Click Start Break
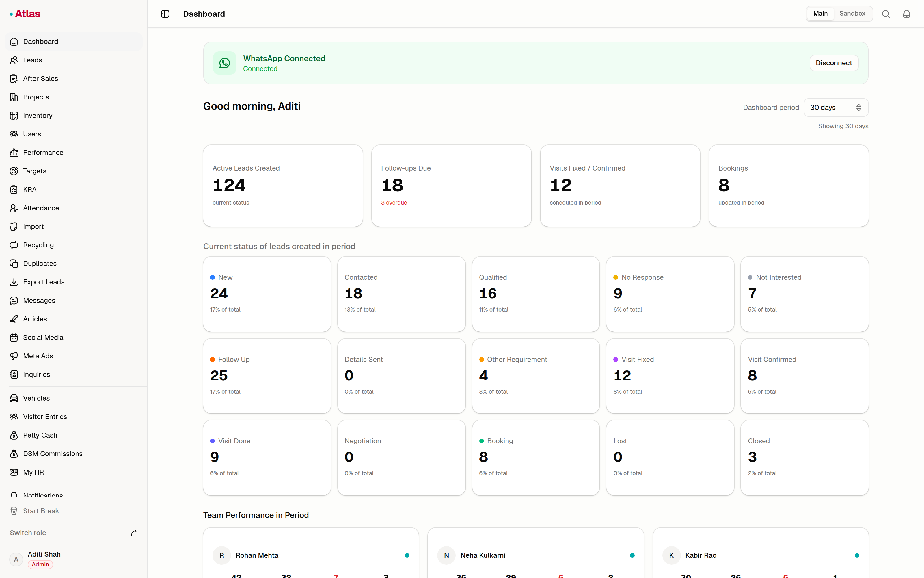The image size is (924, 578). click(74, 511)
